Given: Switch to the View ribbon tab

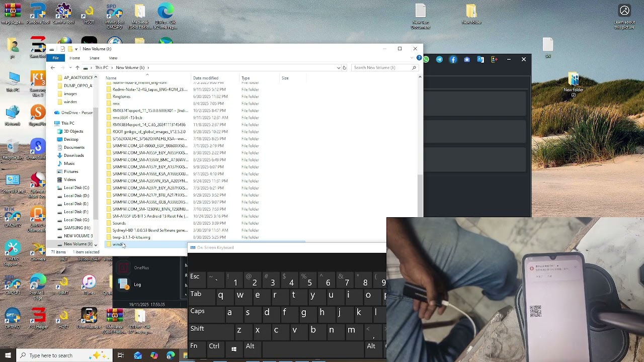Looking at the screenshot, I should coord(113,58).
